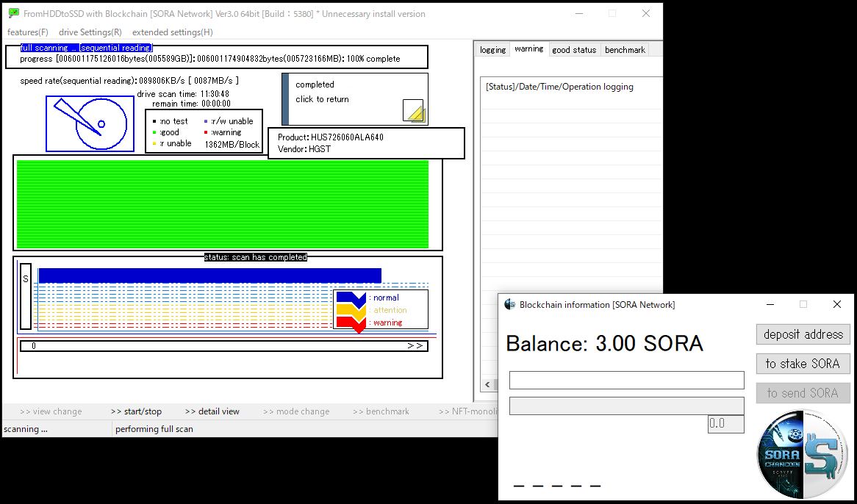The height and width of the screenshot is (504, 857).
Task: Click the Vendor: HGST text
Action: (304, 149)
